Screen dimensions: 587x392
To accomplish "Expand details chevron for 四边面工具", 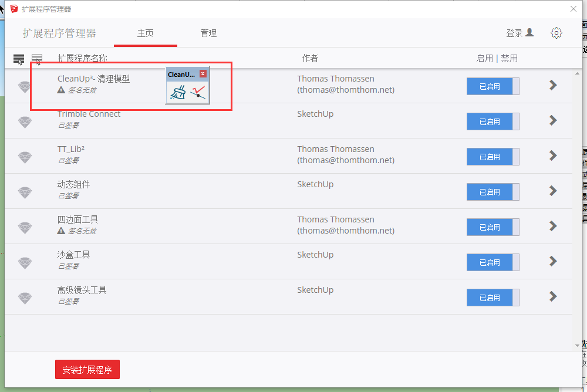I will click(553, 226).
